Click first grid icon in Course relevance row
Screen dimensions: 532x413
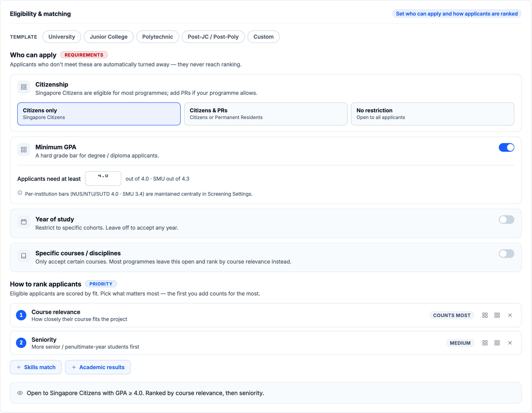[485, 316]
